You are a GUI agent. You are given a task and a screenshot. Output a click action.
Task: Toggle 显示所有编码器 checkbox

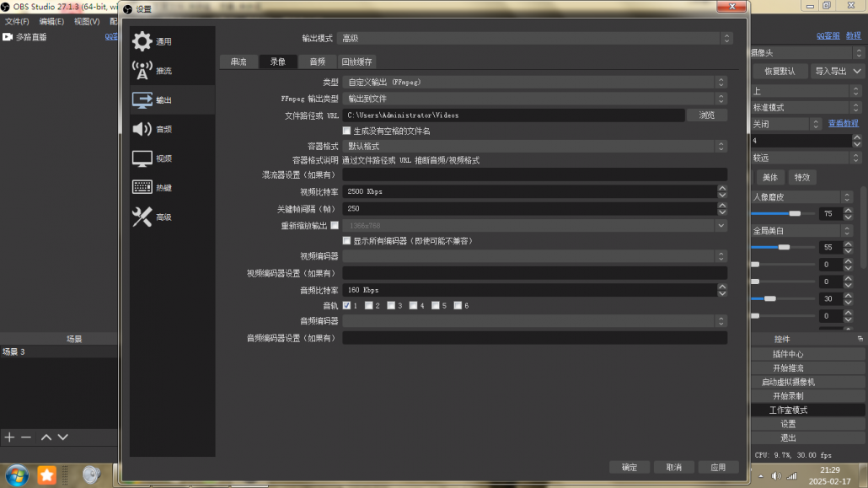pyautogui.click(x=346, y=240)
